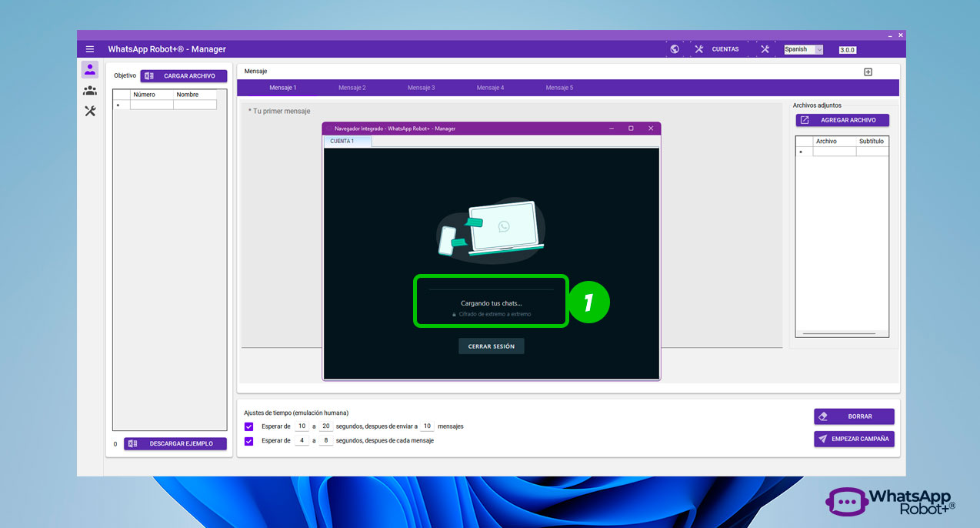This screenshot has height=528, width=980.
Task: Click the 'Cargando tus chats...' text
Action: 491,303
